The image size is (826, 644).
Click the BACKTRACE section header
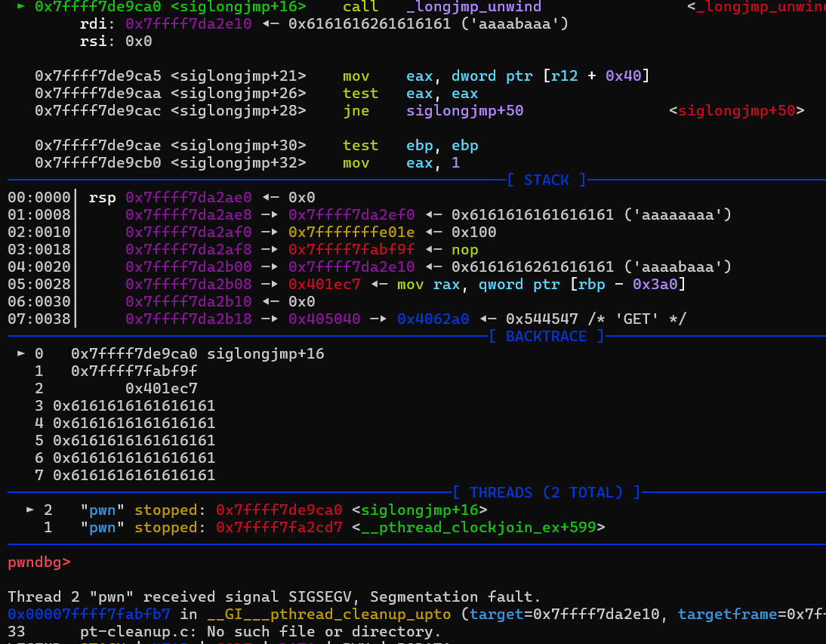pyautogui.click(x=546, y=336)
